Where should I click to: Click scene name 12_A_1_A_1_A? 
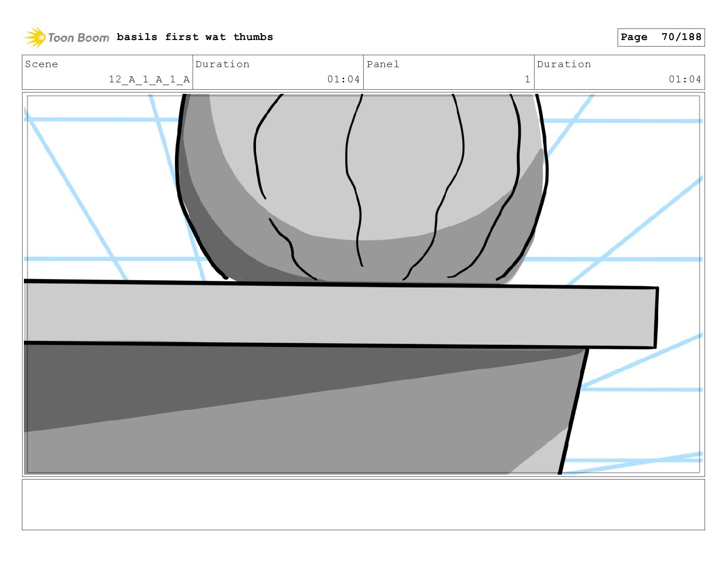tap(149, 79)
